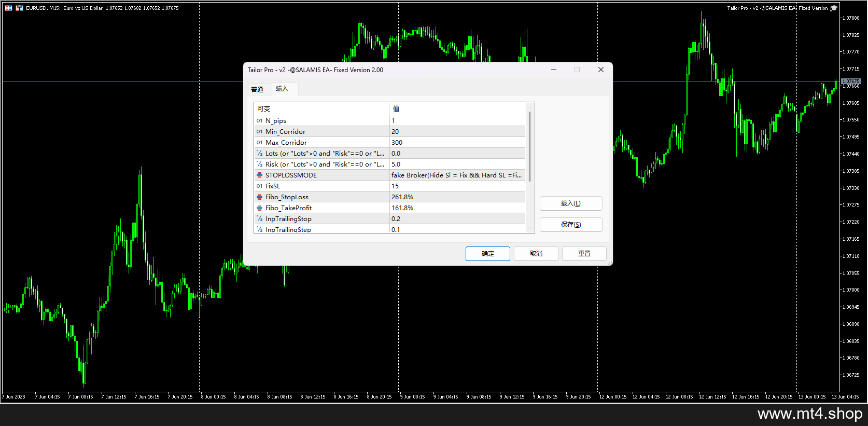Click the STOPLOSSMODE enum icon

(x=259, y=175)
